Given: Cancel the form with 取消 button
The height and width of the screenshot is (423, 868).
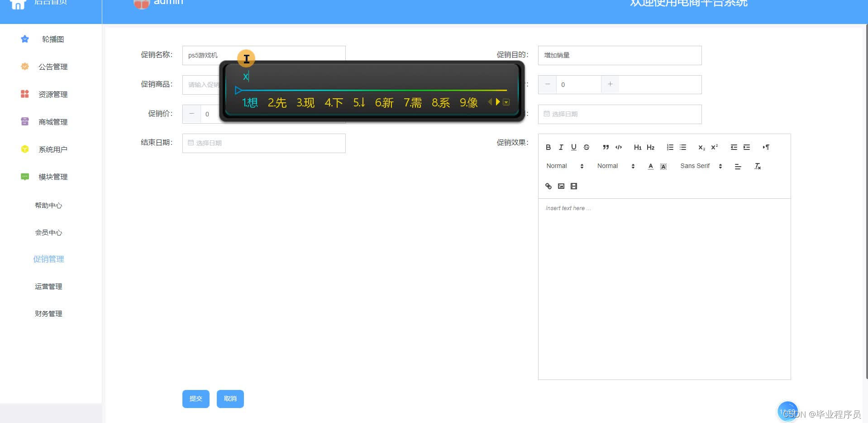Looking at the screenshot, I should pyautogui.click(x=230, y=399).
